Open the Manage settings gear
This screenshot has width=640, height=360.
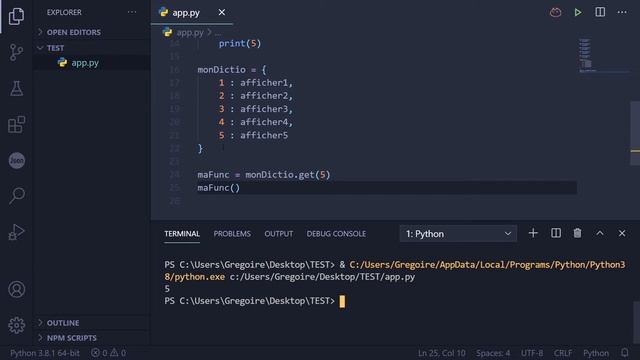pos(16,325)
